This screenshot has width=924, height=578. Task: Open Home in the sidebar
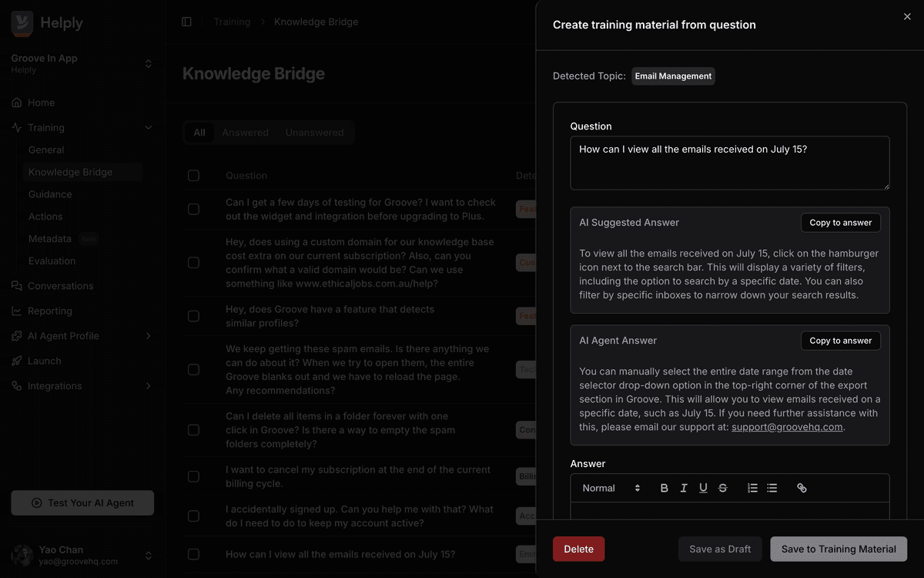[41, 102]
